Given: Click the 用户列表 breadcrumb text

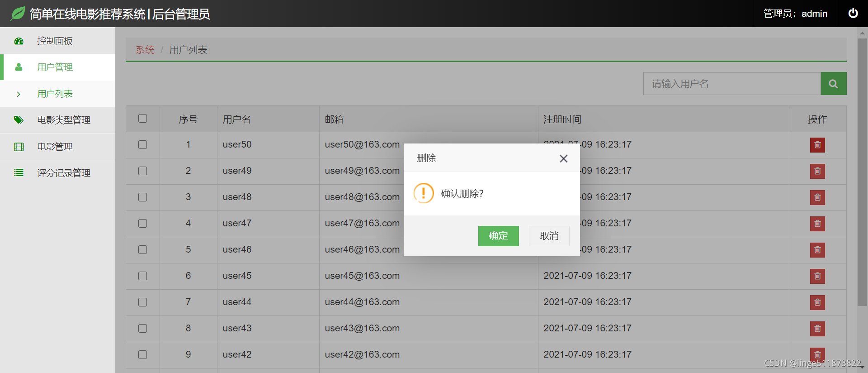Looking at the screenshot, I should [x=188, y=50].
